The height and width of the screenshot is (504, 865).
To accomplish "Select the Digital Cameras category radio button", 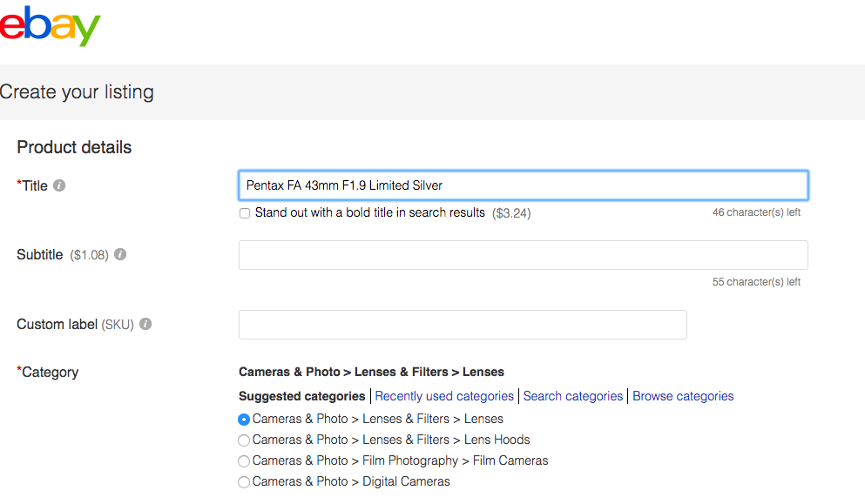I will pos(244,482).
